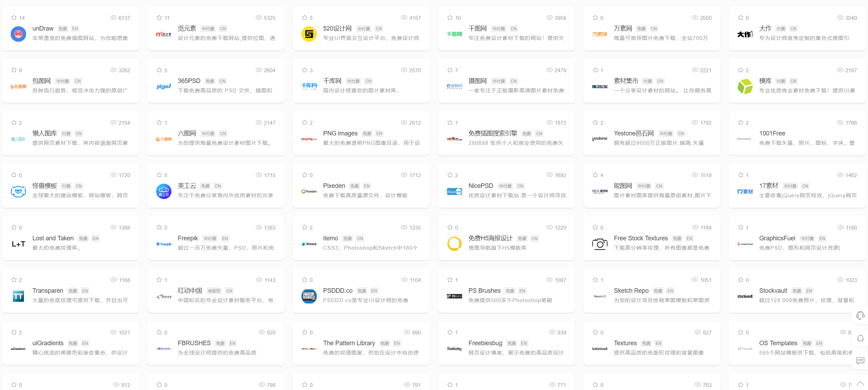Click the Free Stock Textures camera logo
The width and height of the screenshot is (868, 390).
point(600,244)
